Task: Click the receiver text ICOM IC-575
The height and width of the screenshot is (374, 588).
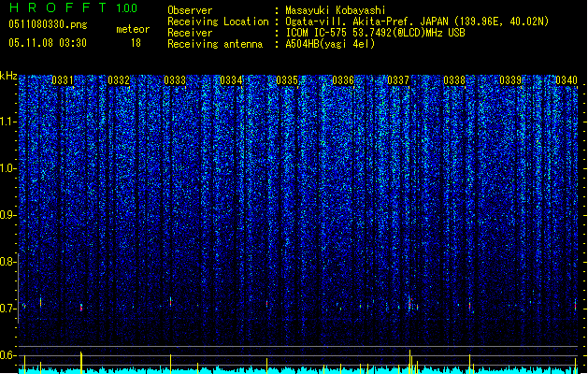Action: coord(318,33)
